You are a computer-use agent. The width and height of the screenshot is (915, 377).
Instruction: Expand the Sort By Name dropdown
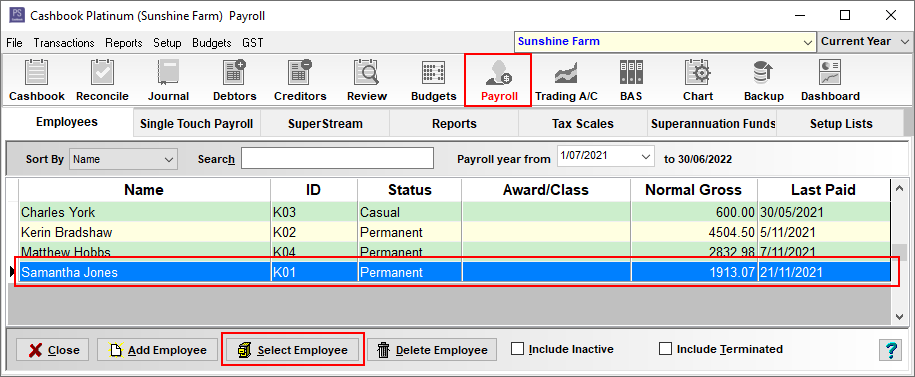169,159
